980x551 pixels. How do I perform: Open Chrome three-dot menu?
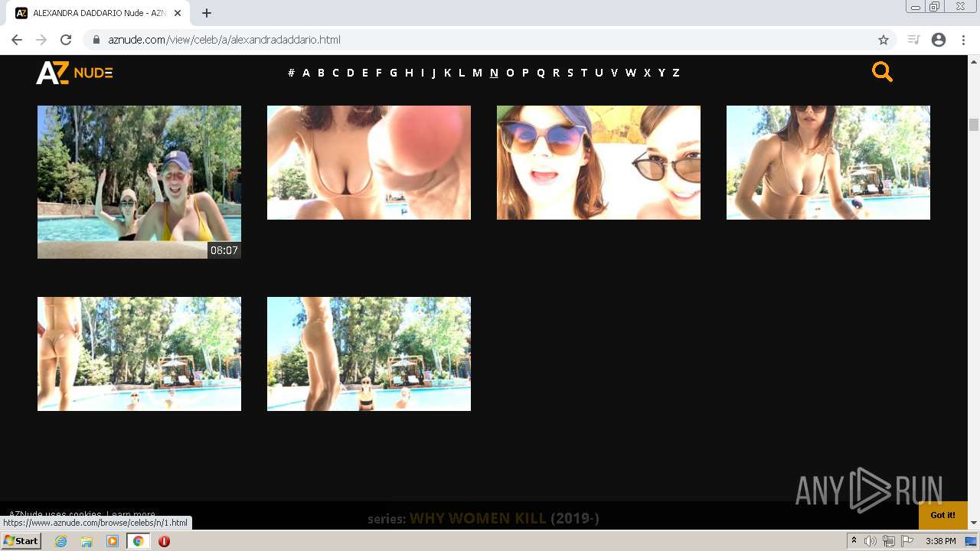point(963,40)
